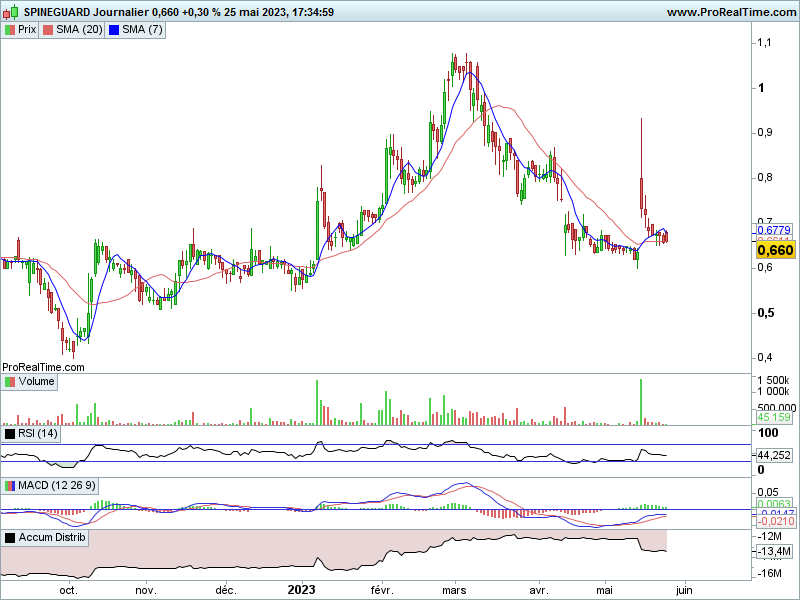Click the 1 500k volume scale label
Viewport: 800px width, 600px height.
[x=773, y=380]
